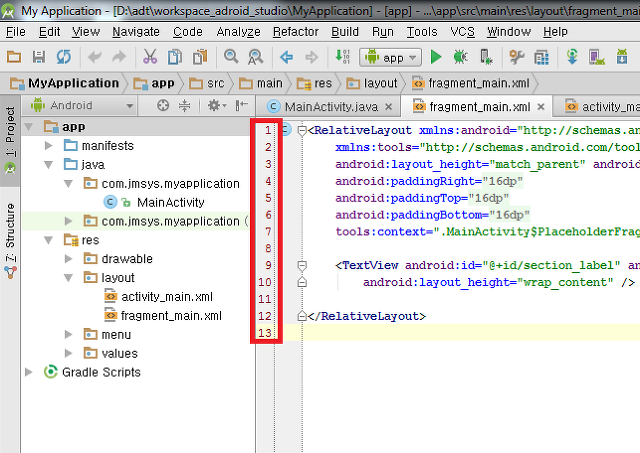
Task: Open the Build menu
Action: 345,32
